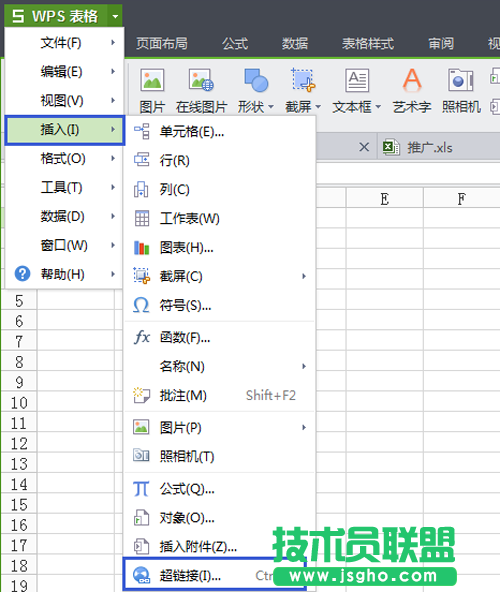The width and height of the screenshot is (500, 592).
Task: Choose 公式(Q)... to insert an equation
Action: pyautogui.click(x=220, y=489)
